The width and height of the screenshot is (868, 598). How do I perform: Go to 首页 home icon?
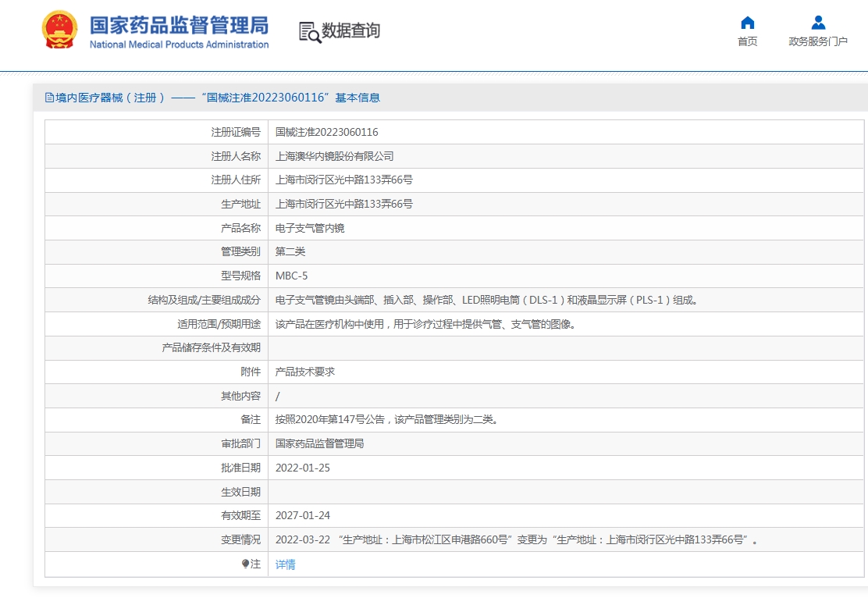coord(747,23)
